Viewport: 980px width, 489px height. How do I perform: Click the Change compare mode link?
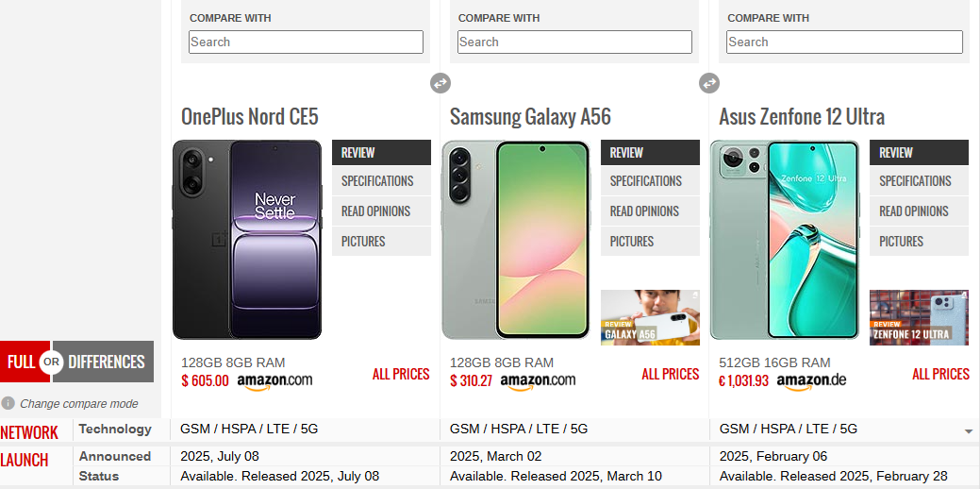pyautogui.click(x=79, y=404)
